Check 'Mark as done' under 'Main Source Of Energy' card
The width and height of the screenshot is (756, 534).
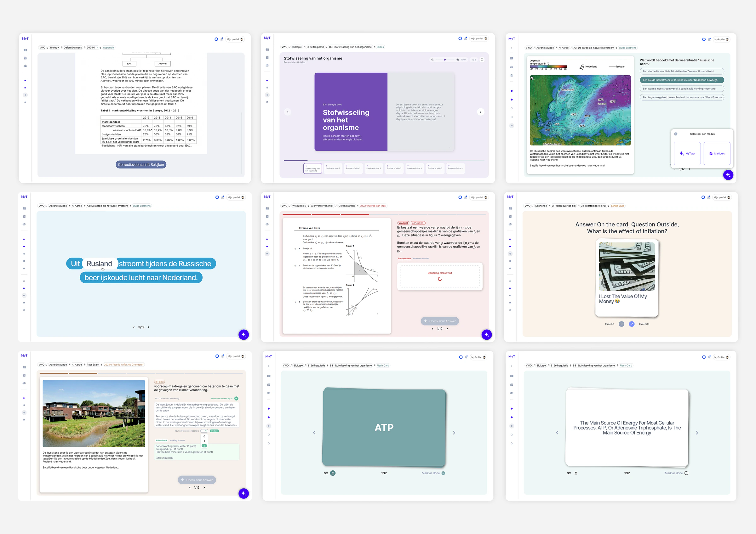[686, 473]
